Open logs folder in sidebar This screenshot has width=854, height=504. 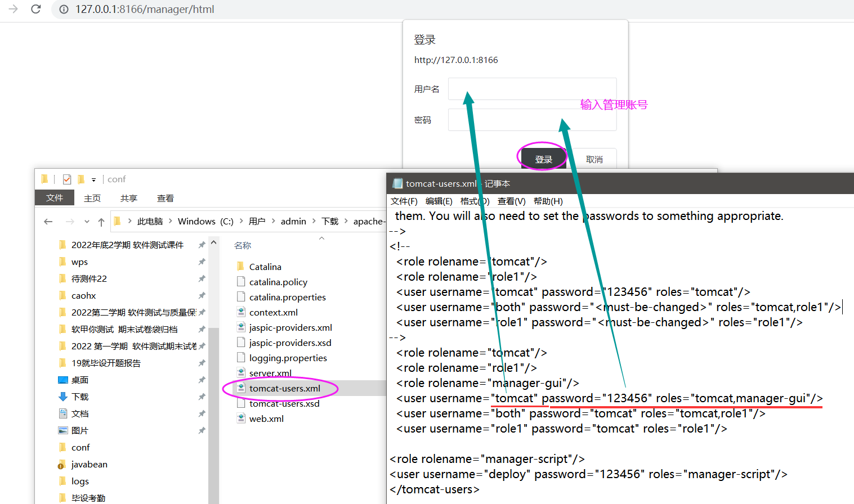[80, 481]
